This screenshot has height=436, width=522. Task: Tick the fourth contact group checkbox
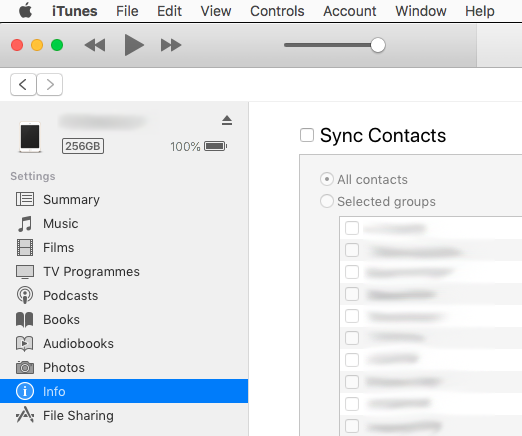click(352, 294)
